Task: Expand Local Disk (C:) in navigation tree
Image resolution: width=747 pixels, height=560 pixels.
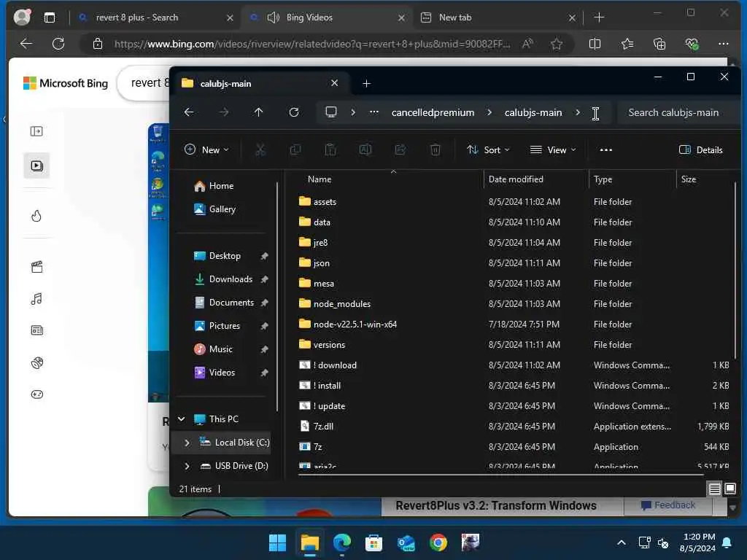Action: click(187, 443)
